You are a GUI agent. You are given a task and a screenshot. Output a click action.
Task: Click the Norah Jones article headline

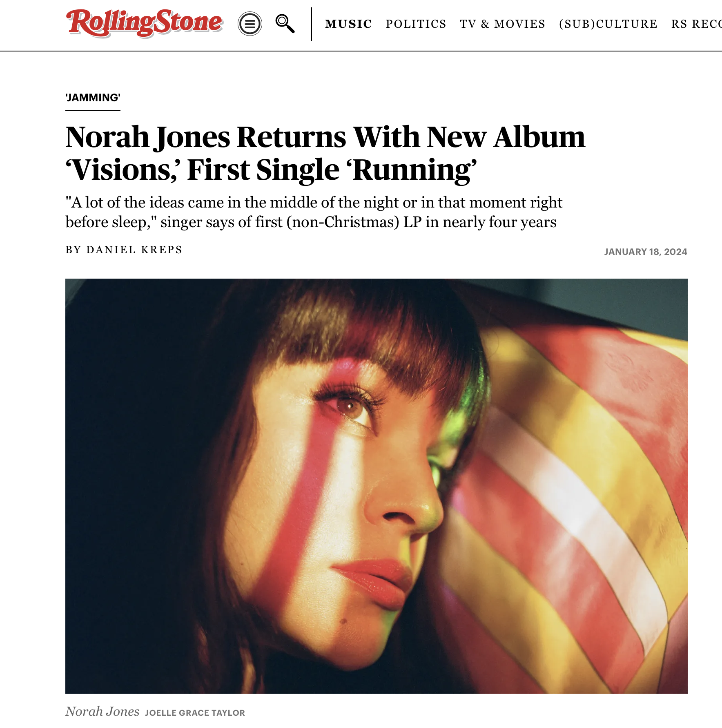[x=325, y=153]
